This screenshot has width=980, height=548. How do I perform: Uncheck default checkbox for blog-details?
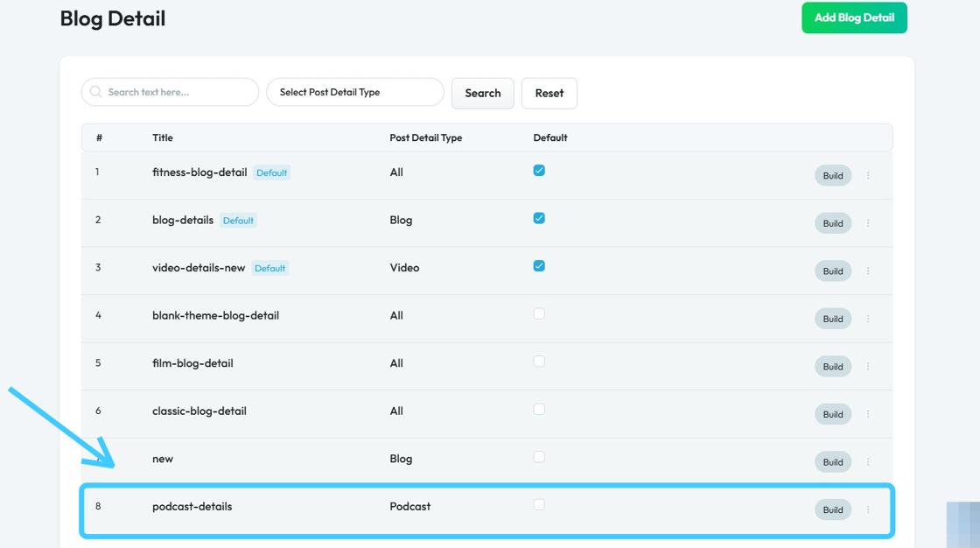pos(539,219)
